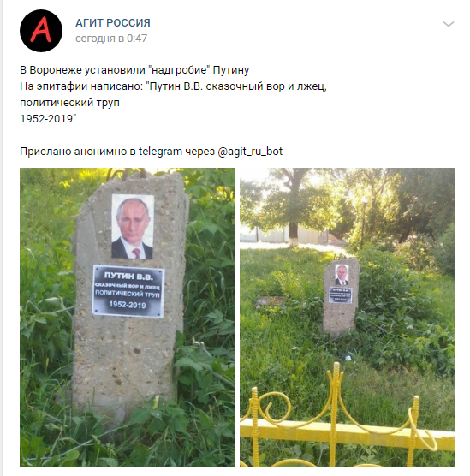Screen dimensions: 470x476
Task: Open the close-up tombstone photo
Action: [x=128, y=318]
